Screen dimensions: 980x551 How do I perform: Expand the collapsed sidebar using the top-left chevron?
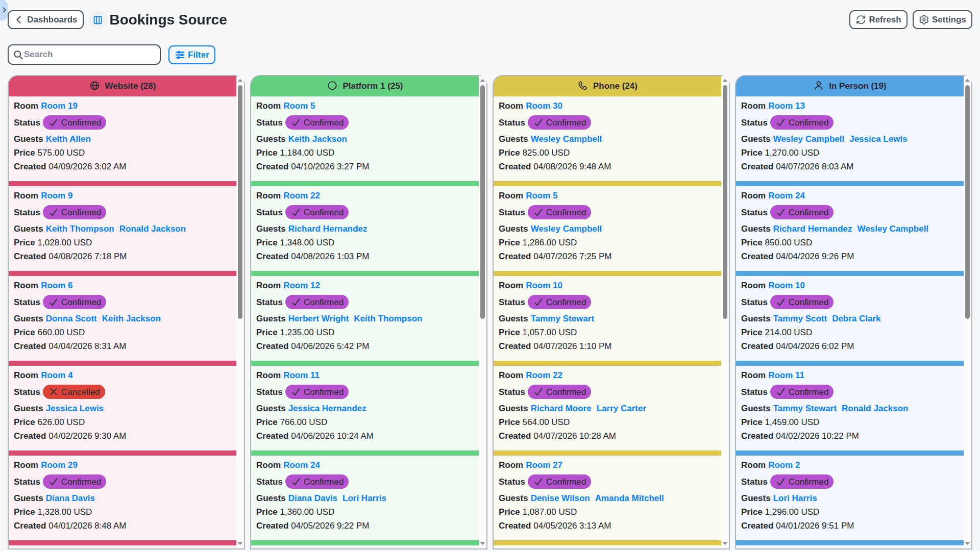[x=4, y=10]
